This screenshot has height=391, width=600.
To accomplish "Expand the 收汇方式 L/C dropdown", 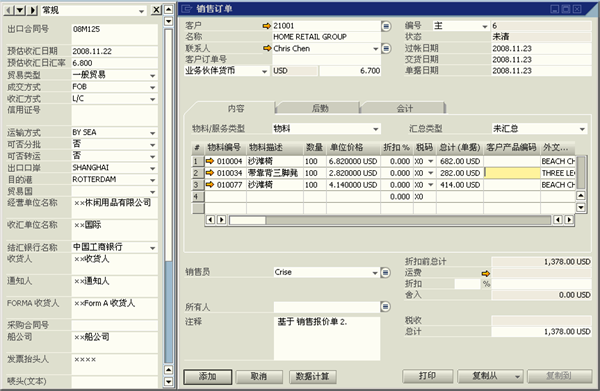I will pyautogui.click(x=153, y=99).
